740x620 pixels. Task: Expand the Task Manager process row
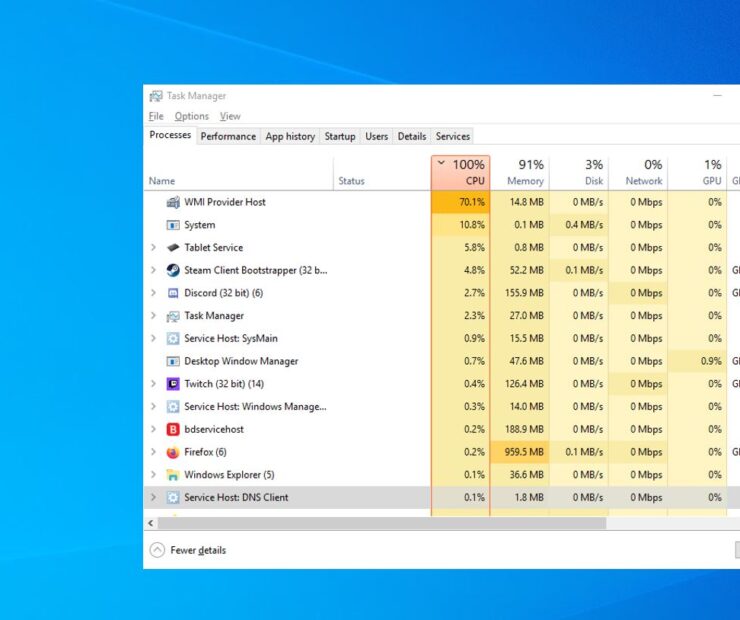(153, 316)
